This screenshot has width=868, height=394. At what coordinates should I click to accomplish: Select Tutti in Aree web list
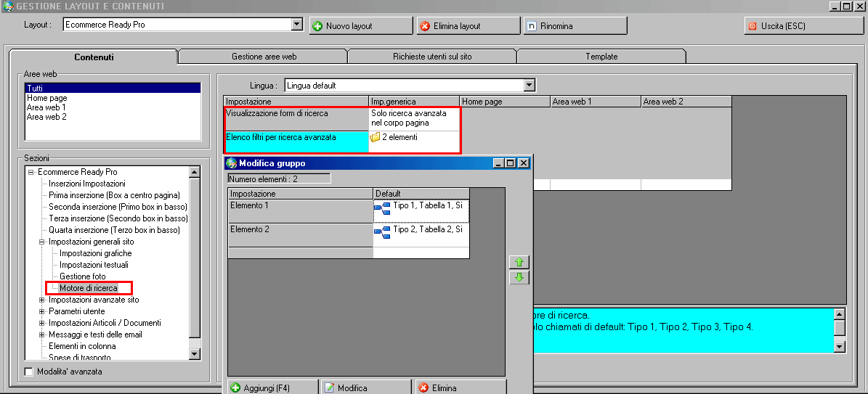[113, 88]
